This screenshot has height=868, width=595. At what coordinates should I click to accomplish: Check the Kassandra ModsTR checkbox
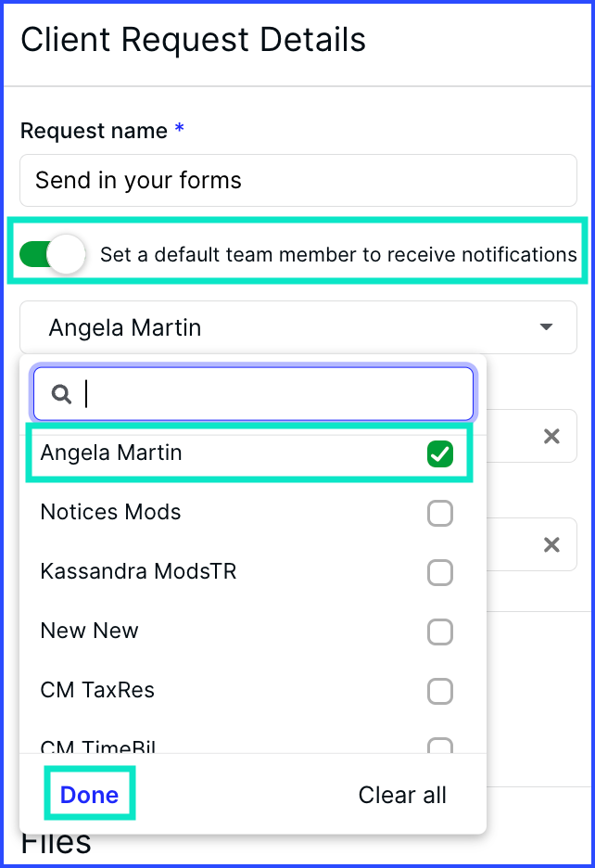(440, 572)
